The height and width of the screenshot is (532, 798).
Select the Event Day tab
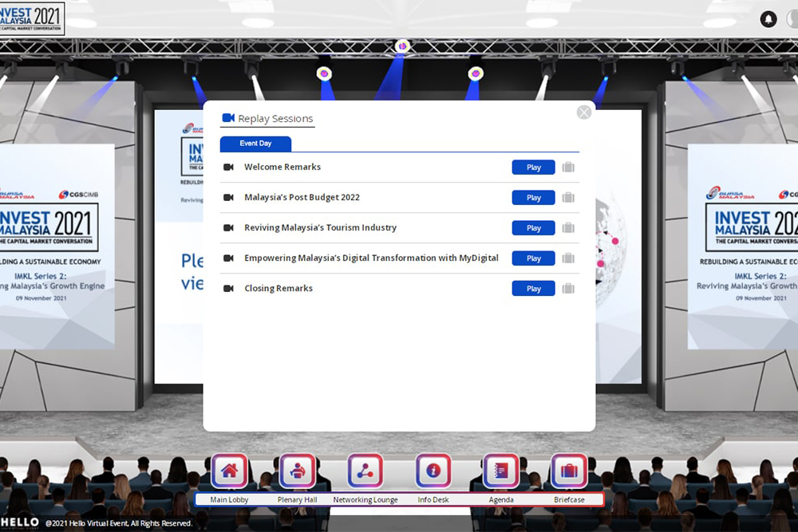[x=255, y=144]
